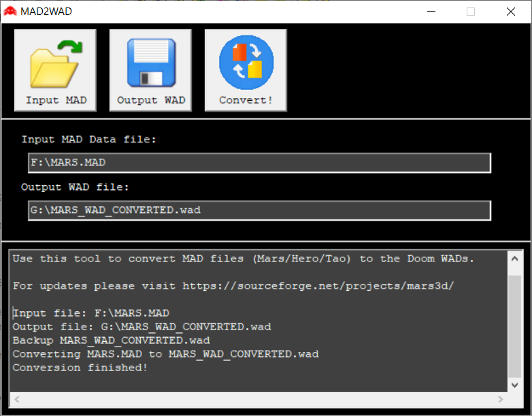
Task: Click the 'Converting MARS.MAD to' log line
Action: point(165,354)
